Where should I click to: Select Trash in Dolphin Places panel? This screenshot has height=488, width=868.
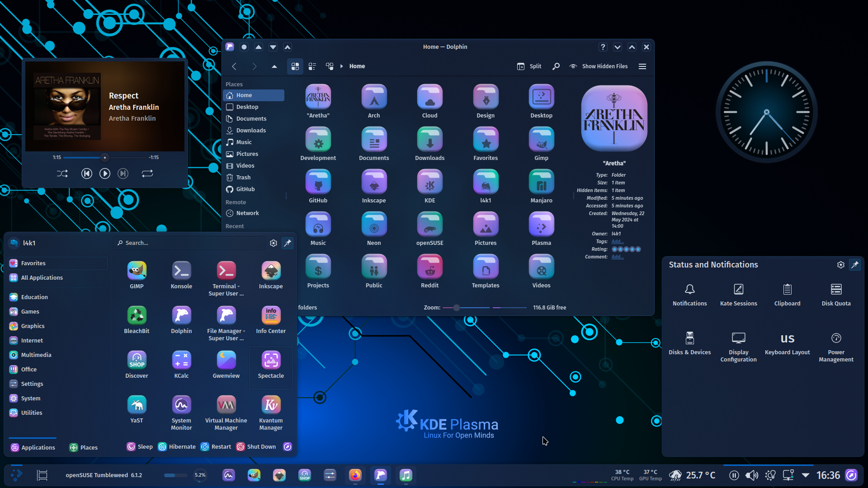254,177
